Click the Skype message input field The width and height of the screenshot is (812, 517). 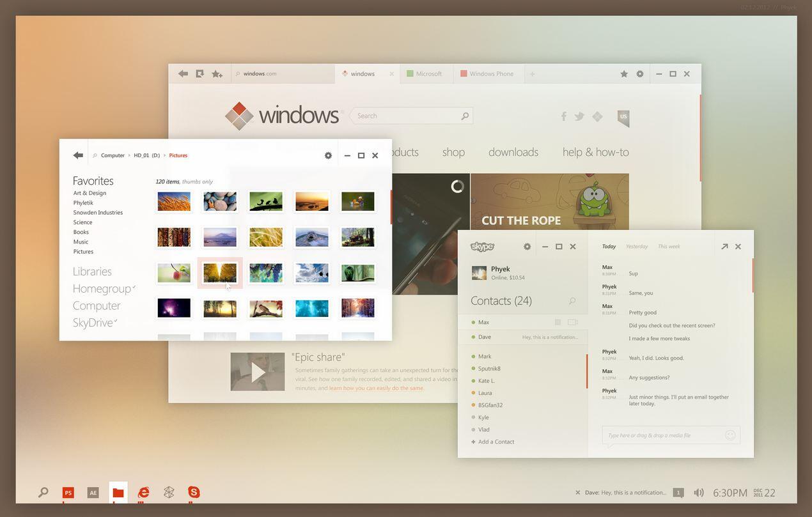coord(671,435)
